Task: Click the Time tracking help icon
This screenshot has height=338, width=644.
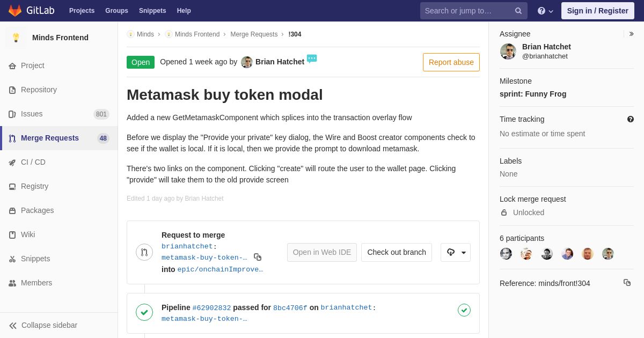Action: pyautogui.click(x=631, y=119)
